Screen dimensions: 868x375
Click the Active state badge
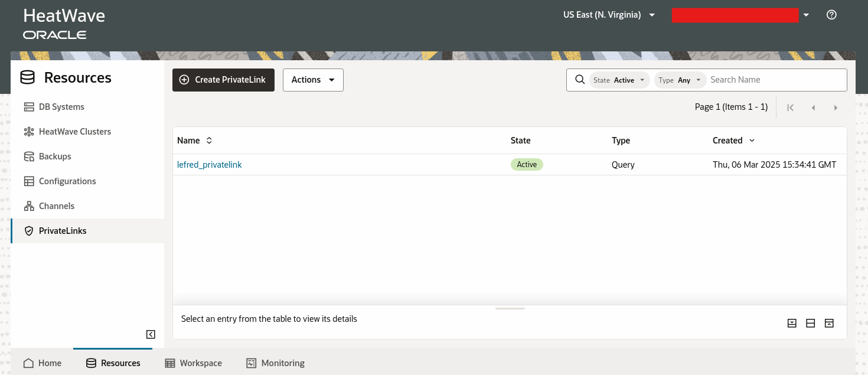[x=527, y=165]
